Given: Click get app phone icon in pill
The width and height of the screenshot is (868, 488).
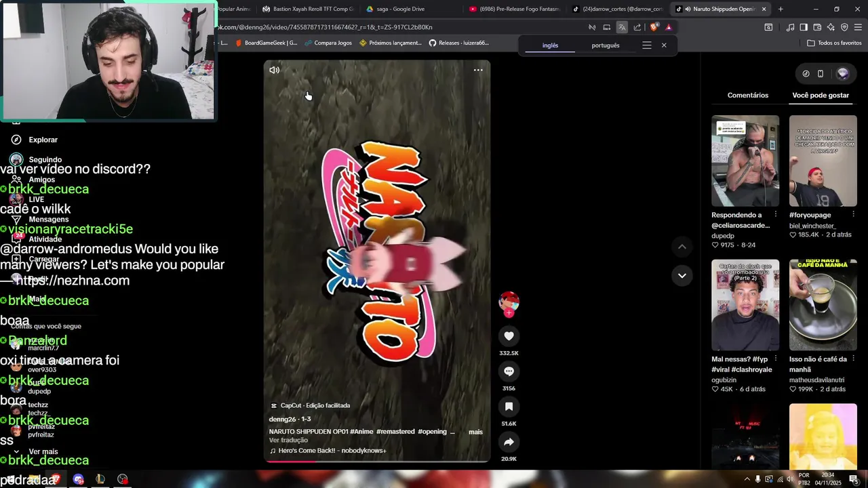Looking at the screenshot, I should [x=820, y=73].
